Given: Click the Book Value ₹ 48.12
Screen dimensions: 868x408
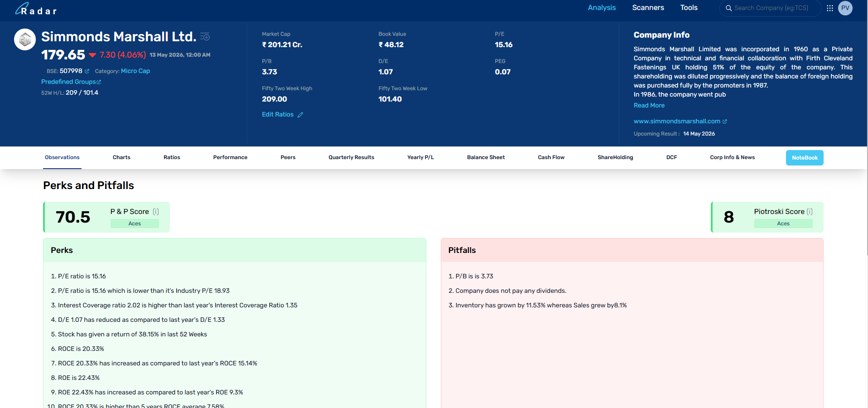Looking at the screenshot, I should (x=391, y=45).
